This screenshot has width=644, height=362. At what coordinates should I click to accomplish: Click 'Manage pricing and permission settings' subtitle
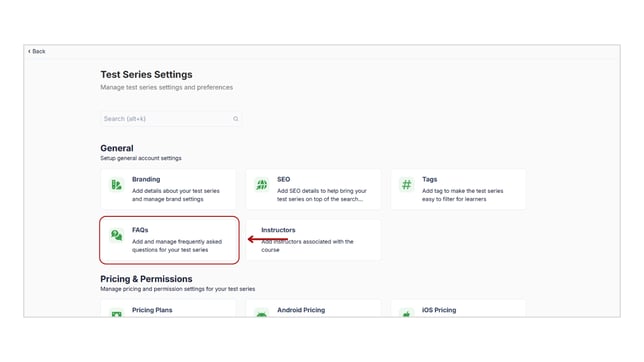tap(177, 289)
